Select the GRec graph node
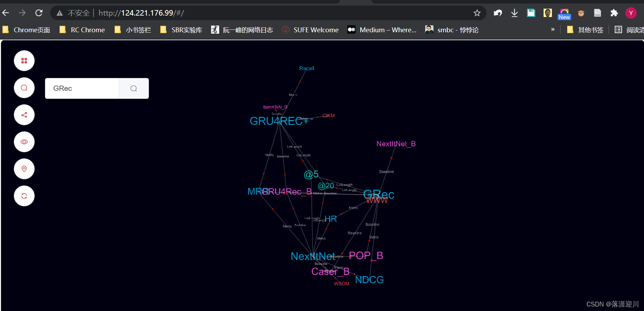The width and height of the screenshot is (644, 311). 379,194
